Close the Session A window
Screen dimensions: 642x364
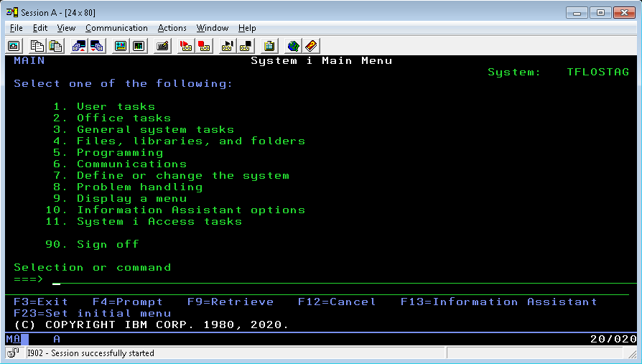pyautogui.click(x=624, y=13)
